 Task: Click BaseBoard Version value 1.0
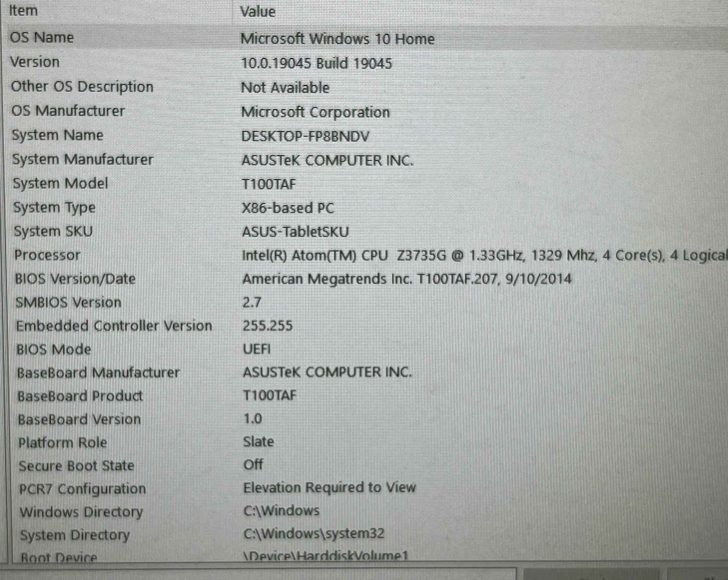pyautogui.click(x=253, y=419)
